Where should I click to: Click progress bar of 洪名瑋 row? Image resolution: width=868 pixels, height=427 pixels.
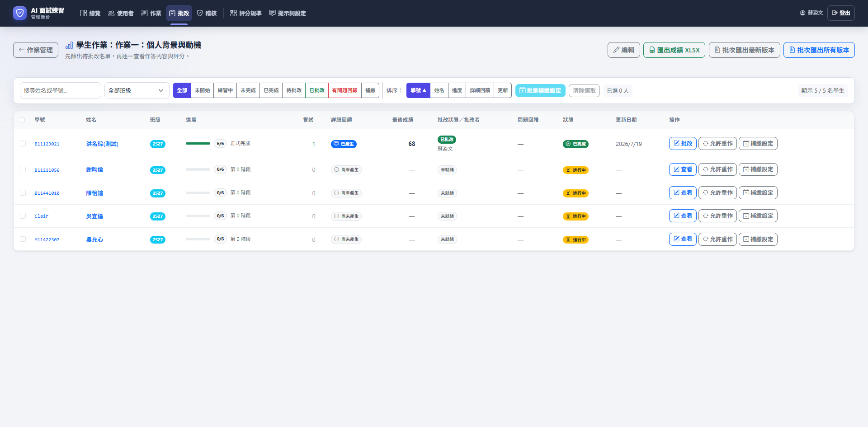(198, 143)
